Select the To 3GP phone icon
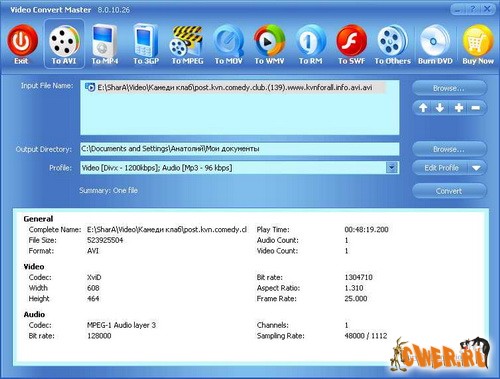Viewport: 500px width, 379px height. point(146,41)
